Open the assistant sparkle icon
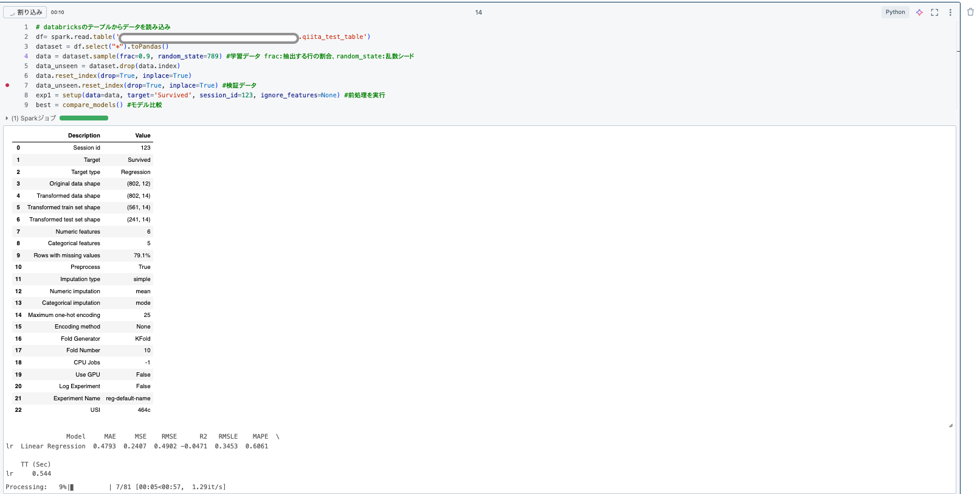980x494 pixels. 919,12
